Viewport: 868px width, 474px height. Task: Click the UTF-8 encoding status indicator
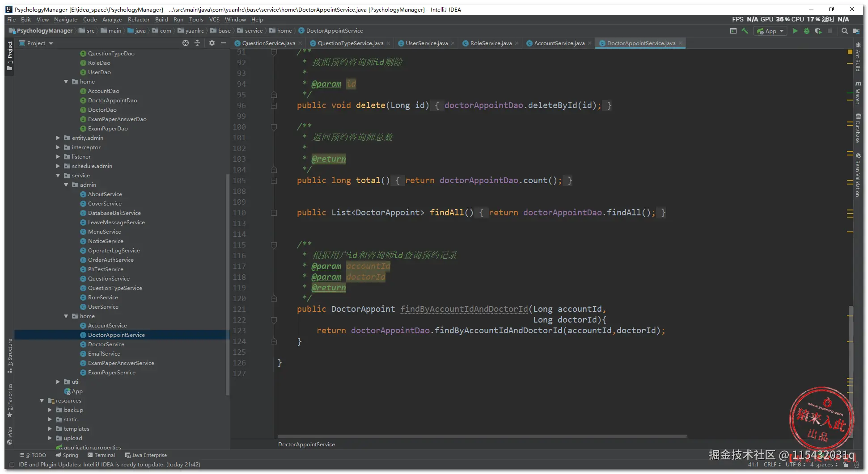[794, 465]
